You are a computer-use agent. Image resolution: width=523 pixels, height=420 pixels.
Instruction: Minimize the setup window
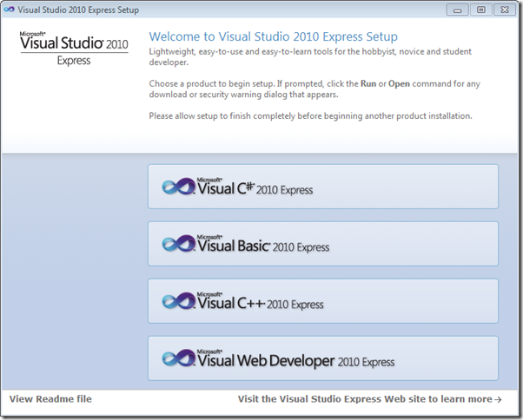[457, 10]
